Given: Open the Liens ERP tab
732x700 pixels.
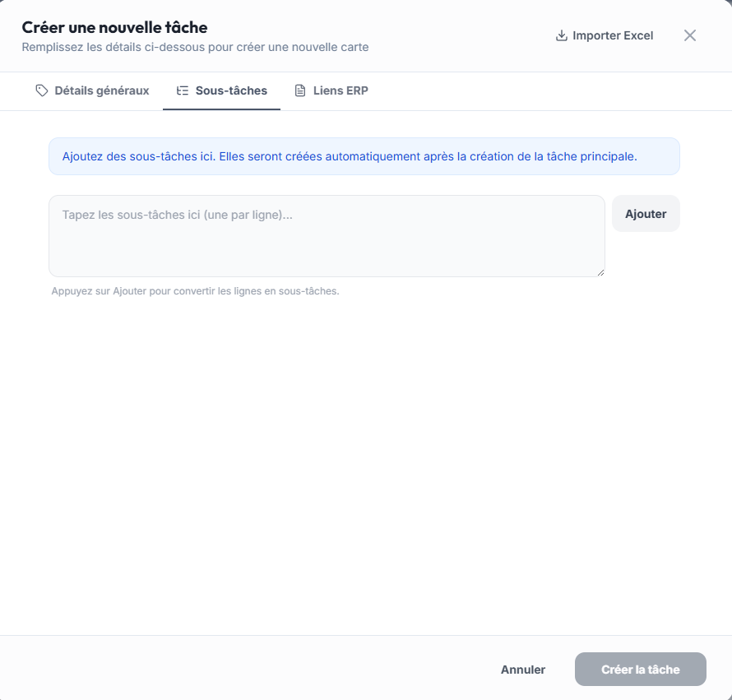Looking at the screenshot, I should 341,90.
